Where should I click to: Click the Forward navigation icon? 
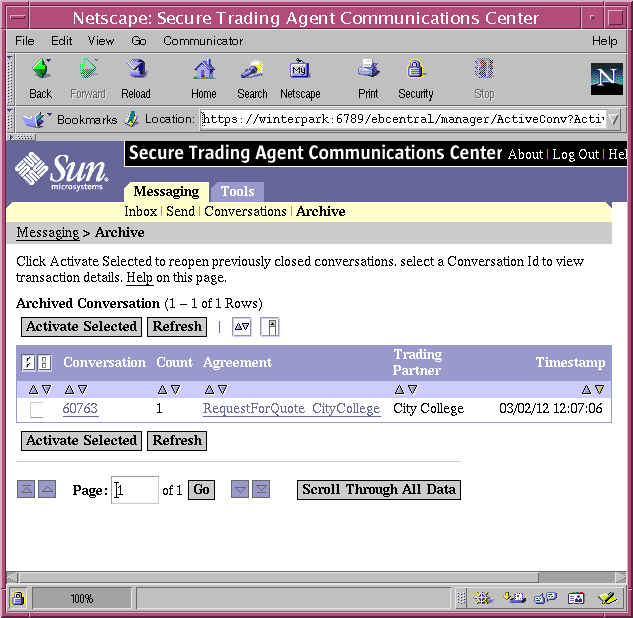[x=88, y=69]
